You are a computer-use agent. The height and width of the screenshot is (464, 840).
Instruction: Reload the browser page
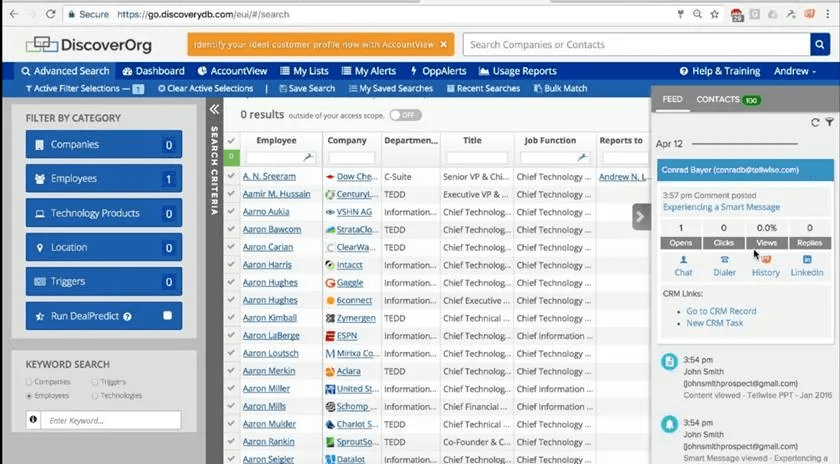pos(50,14)
